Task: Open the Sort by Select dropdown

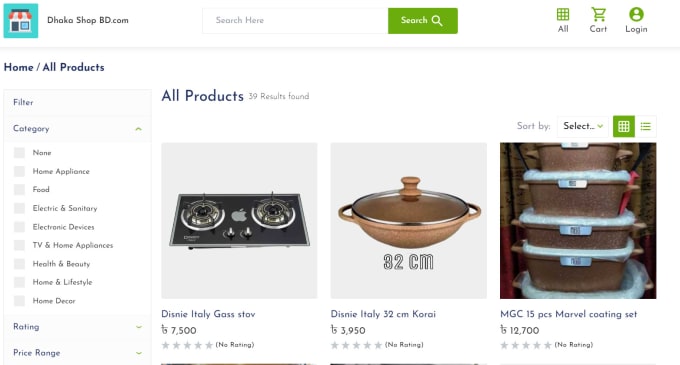Action: (x=583, y=126)
